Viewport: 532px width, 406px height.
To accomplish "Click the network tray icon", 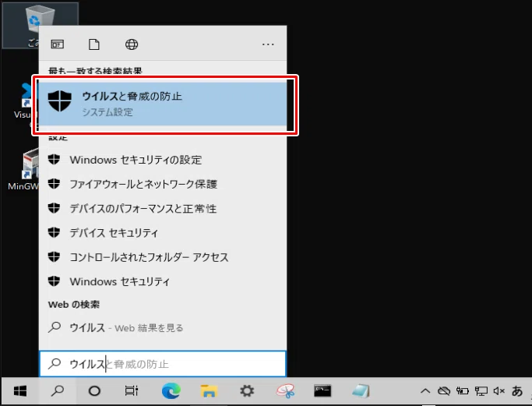I will [x=481, y=391].
